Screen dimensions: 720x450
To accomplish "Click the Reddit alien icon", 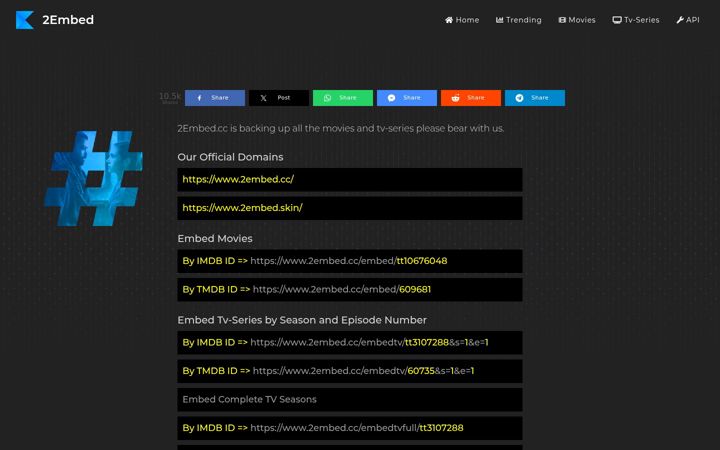I will point(456,98).
